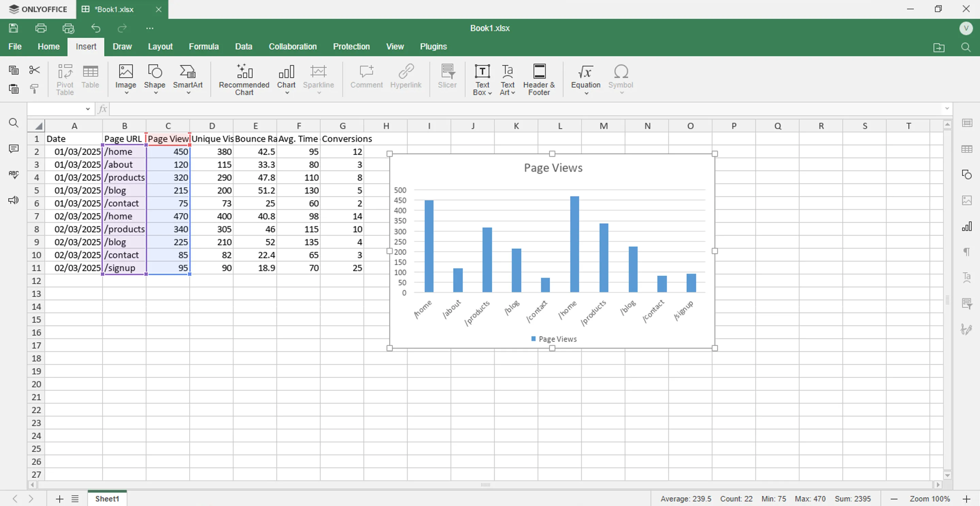The image size is (980, 506).
Task: Expand the Shape dropdown
Action: tap(155, 92)
